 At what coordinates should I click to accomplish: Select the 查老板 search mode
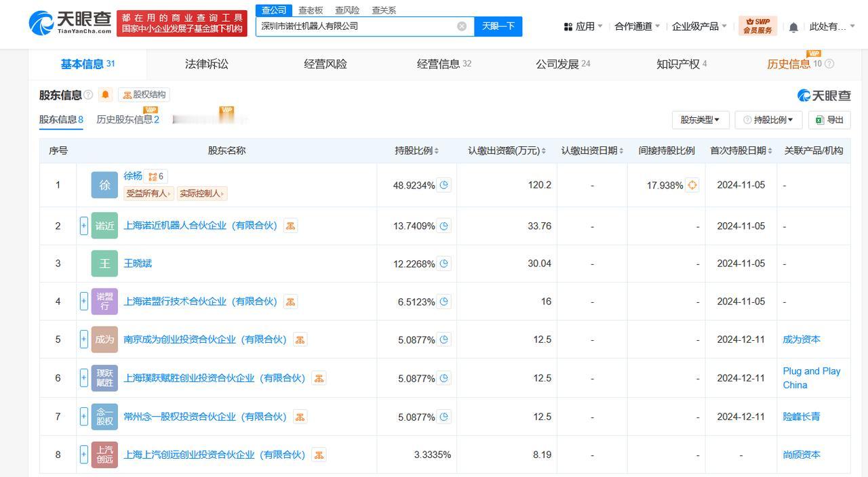(x=311, y=10)
